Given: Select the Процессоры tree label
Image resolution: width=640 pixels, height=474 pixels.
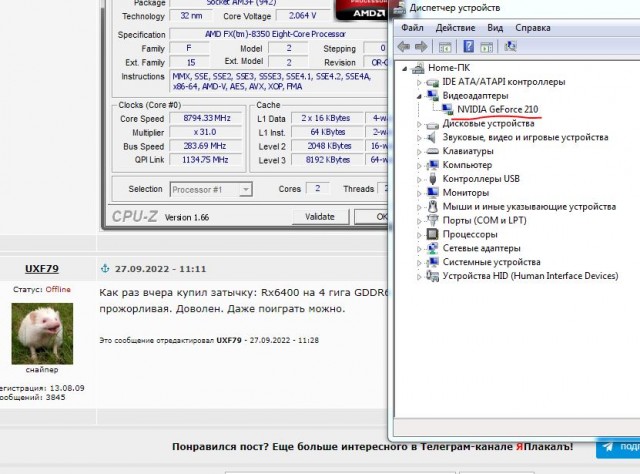Looking at the screenshot, I should click(470, 234).
